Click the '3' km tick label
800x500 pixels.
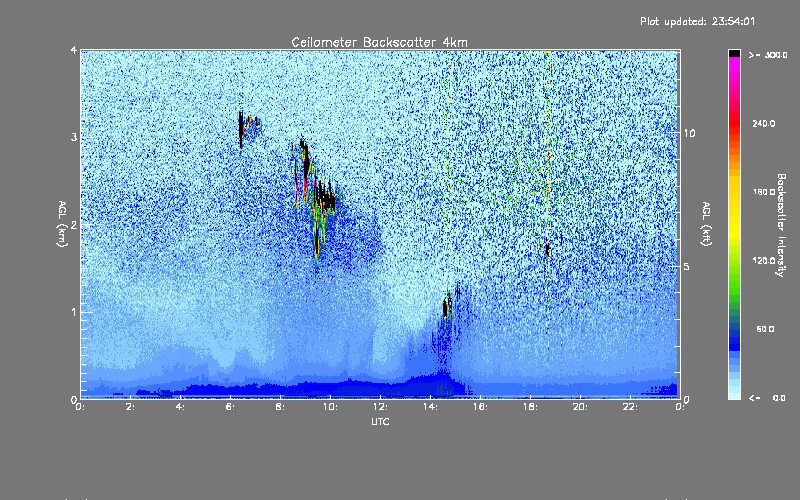click(74, 137)
